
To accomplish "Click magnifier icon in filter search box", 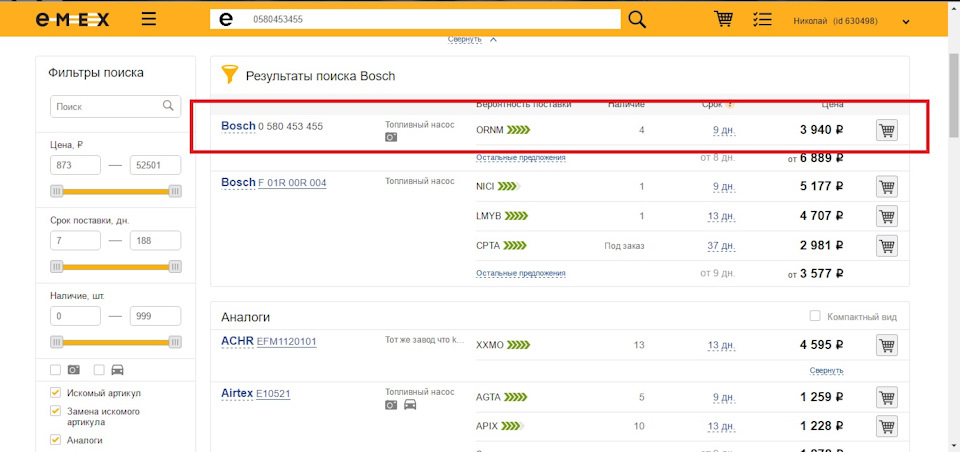I will (x=168, y=106).
